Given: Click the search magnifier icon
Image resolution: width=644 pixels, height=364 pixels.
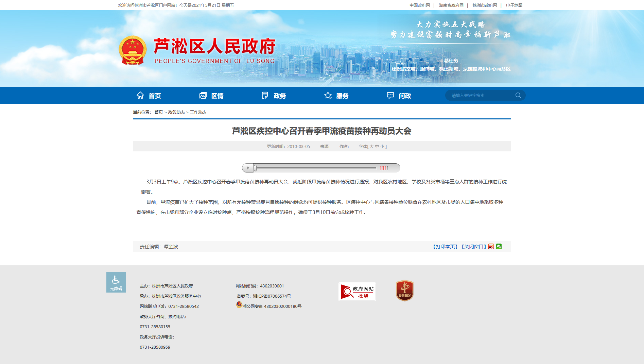Looking at the screenshot, I should pyautogui.click(x=518, y=95).
